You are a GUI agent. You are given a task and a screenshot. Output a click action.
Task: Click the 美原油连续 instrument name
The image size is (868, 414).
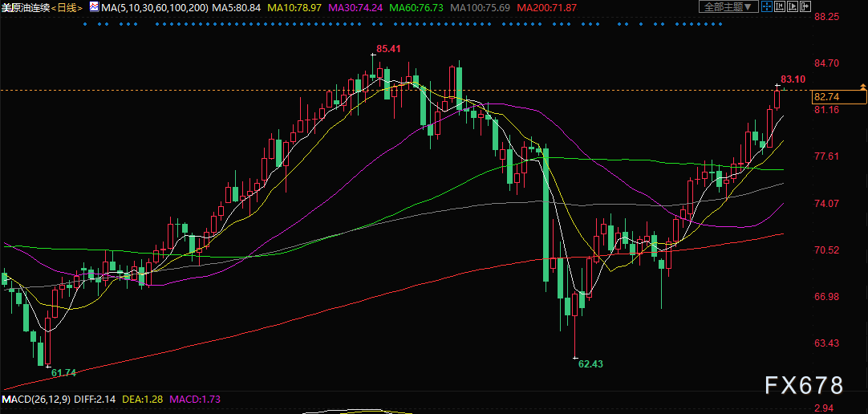pos(26,8)
